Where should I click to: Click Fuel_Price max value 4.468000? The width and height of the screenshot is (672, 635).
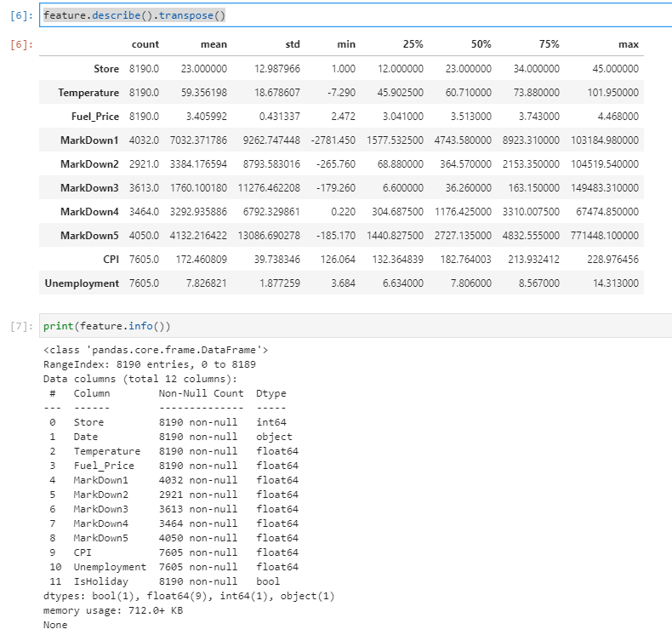[x=618, y=117]
